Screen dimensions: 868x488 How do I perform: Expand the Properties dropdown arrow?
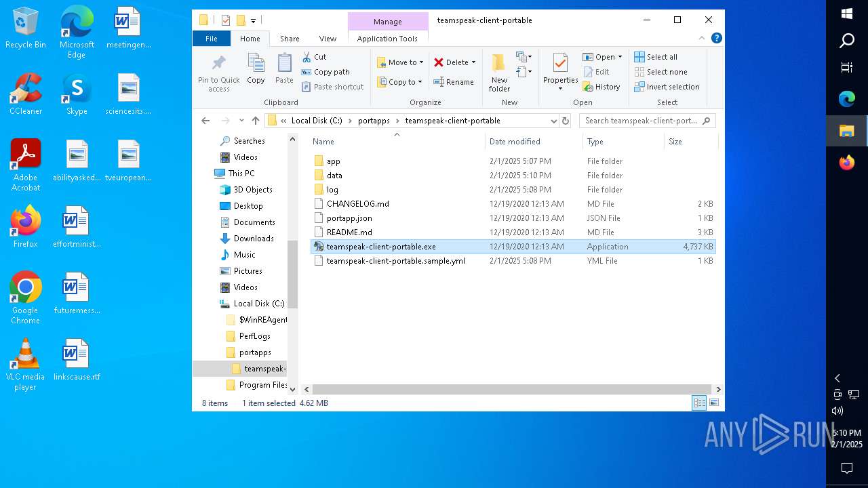pyautogui.click(x=560, y=88)
